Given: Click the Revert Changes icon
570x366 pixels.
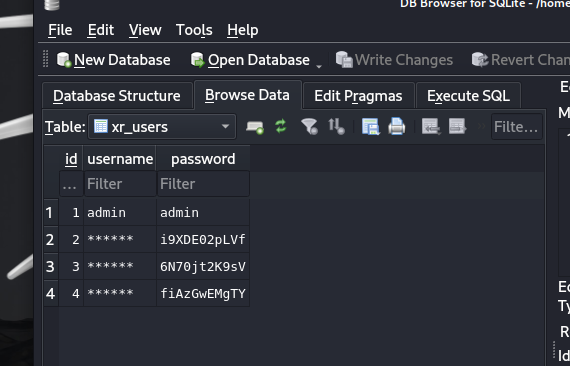Looking at the screenshot, I should pyautogui.click(x=480, y=60).
